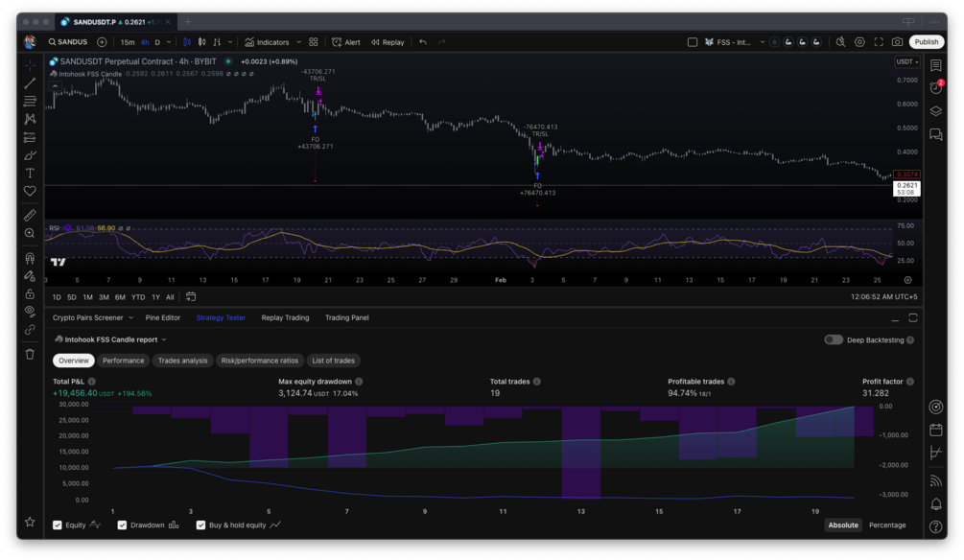This screenshot has height=560, width=964.
Task: Open the Trades analysis section
Action: 182,361
